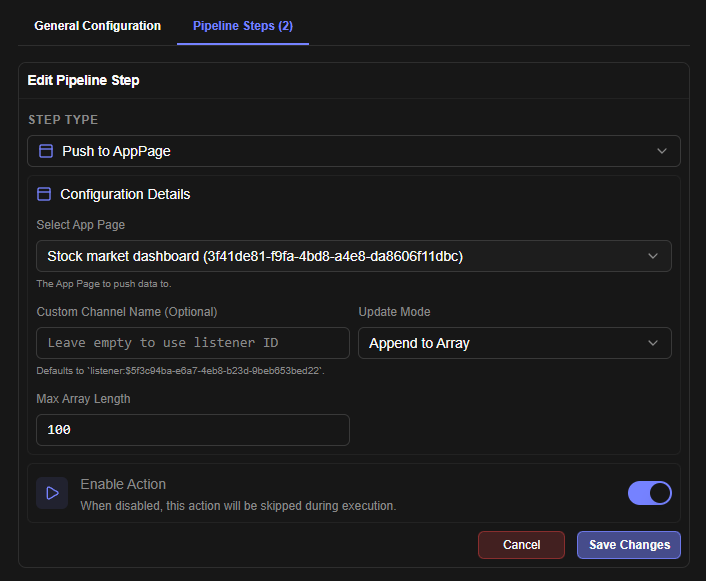
Task: Open the Update Mode dropdown
Action: click(515, 343)
